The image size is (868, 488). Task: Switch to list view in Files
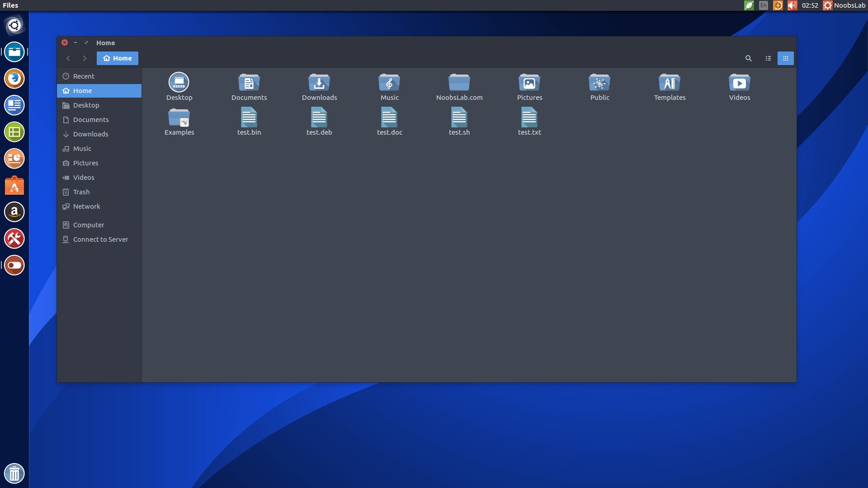769,58
